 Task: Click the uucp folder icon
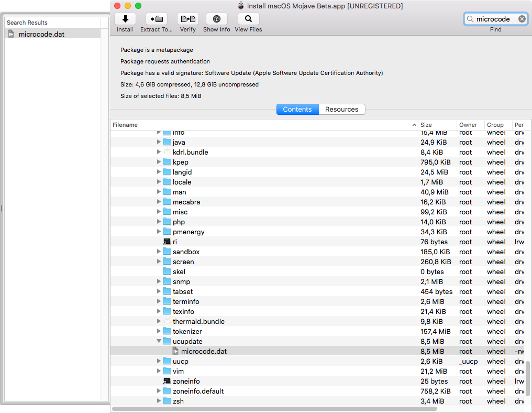(167, 361)
